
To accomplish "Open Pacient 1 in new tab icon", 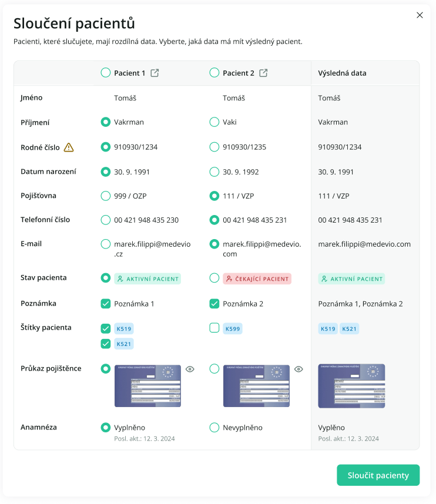I will pos(155,73).
